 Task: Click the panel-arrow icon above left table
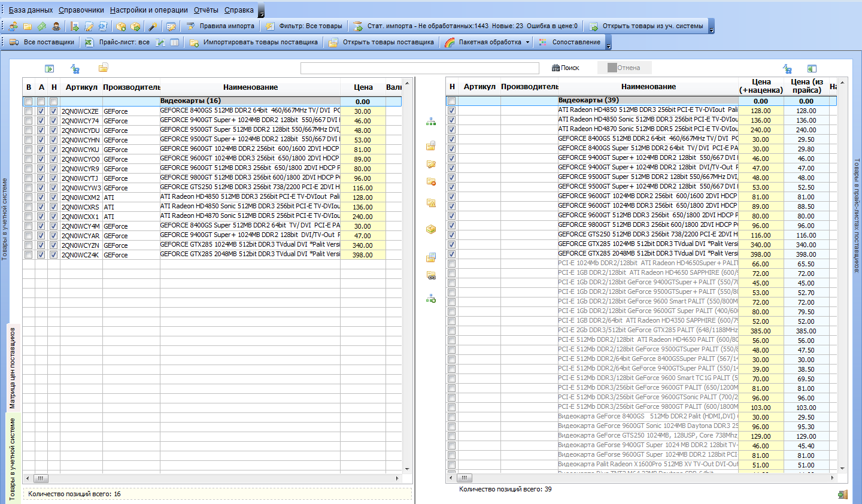coord(50,69)
